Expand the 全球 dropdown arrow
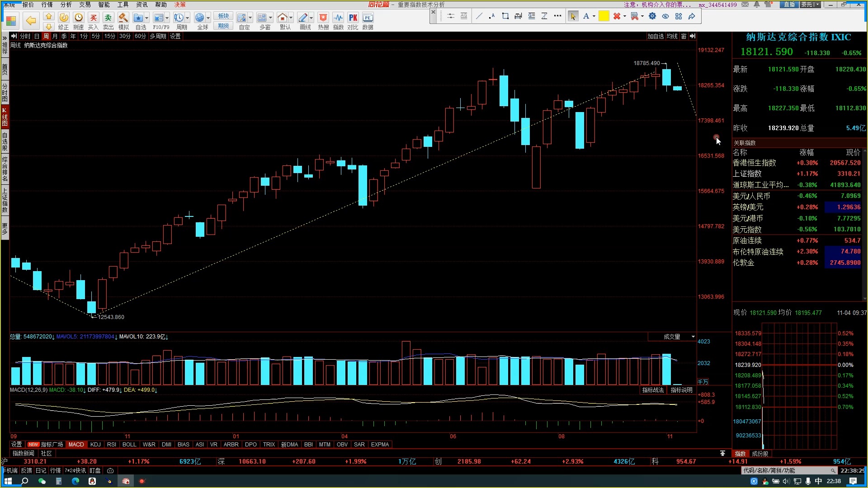Viewport: 868px width, 488px height. coord(208,18)
